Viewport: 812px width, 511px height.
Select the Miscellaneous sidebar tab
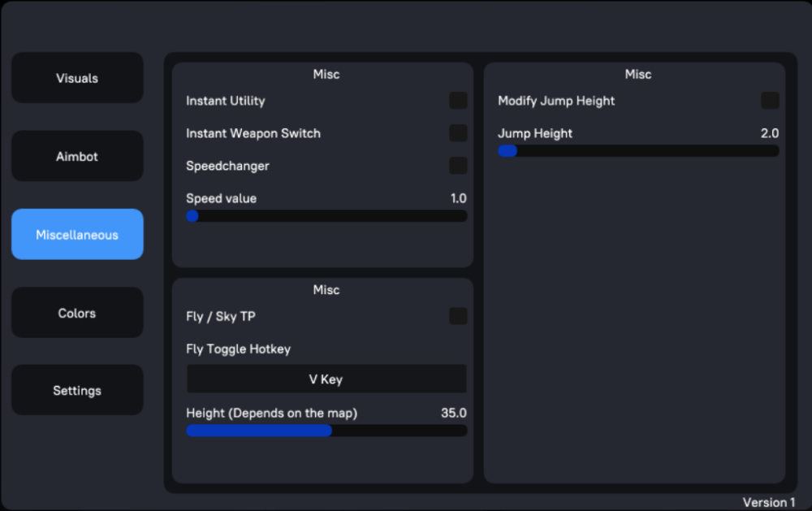[77, 235]
